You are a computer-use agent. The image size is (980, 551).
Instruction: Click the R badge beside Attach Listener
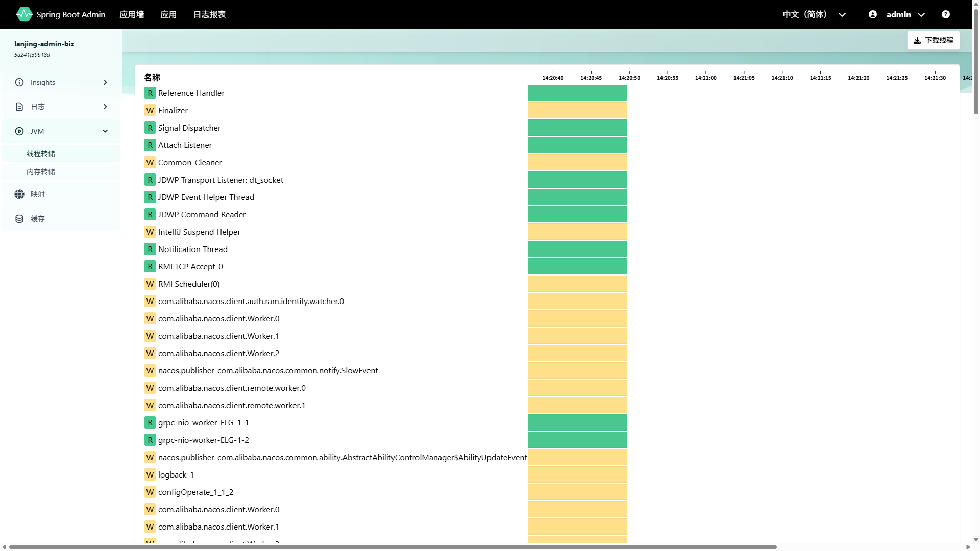150,145
